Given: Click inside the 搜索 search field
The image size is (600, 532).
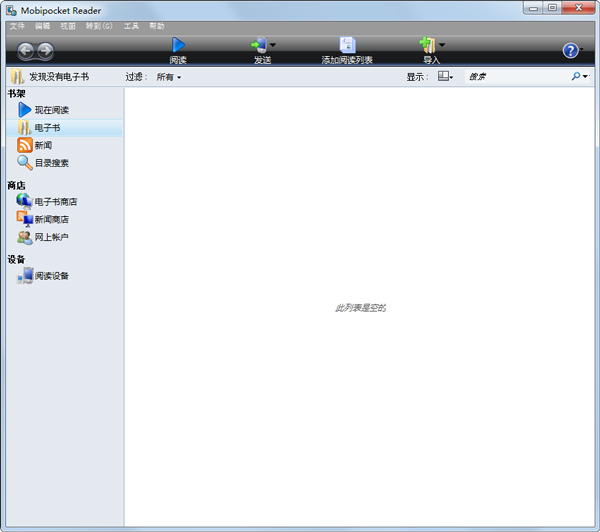Looking at the screenshot, I should [517, 77].
